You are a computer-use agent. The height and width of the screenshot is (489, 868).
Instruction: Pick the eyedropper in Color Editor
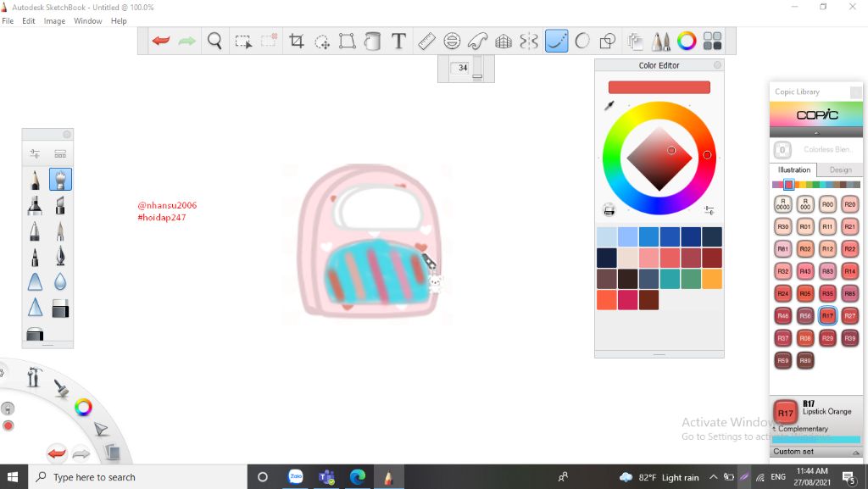[609, 105]
